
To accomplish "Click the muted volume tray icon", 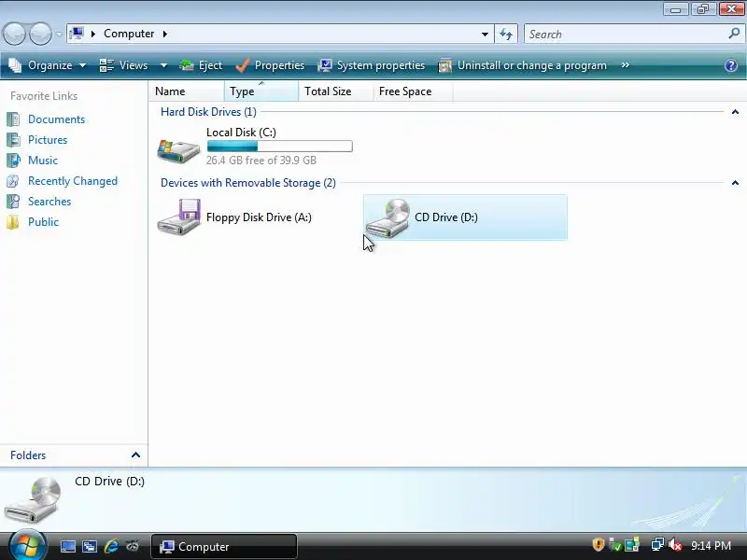I will pos(675,544).
